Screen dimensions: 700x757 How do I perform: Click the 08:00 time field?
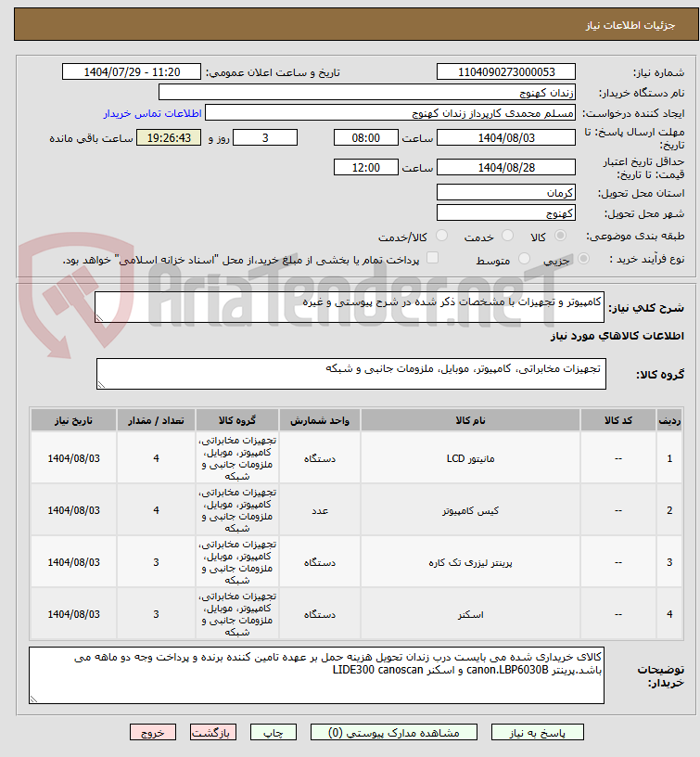(x=365, y=137)
